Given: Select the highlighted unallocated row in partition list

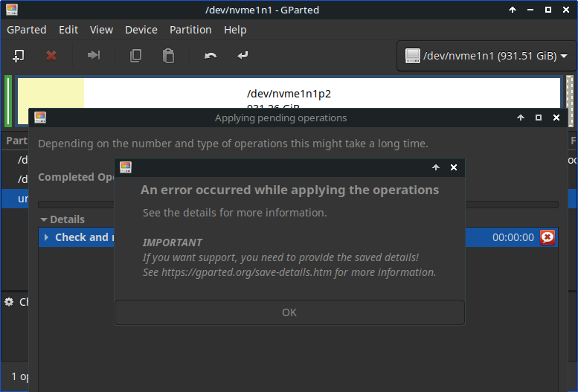Looking at the screenshot, I should 15,199.
